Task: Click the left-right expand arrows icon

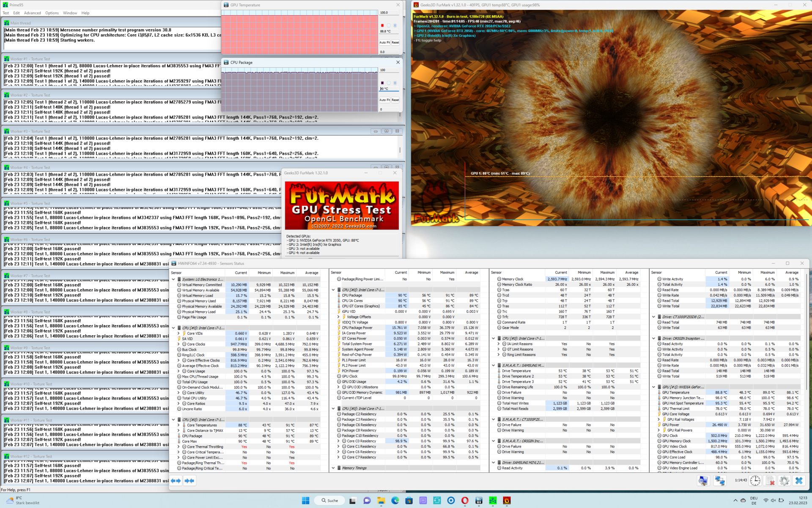Action: (x=176, y=480)
